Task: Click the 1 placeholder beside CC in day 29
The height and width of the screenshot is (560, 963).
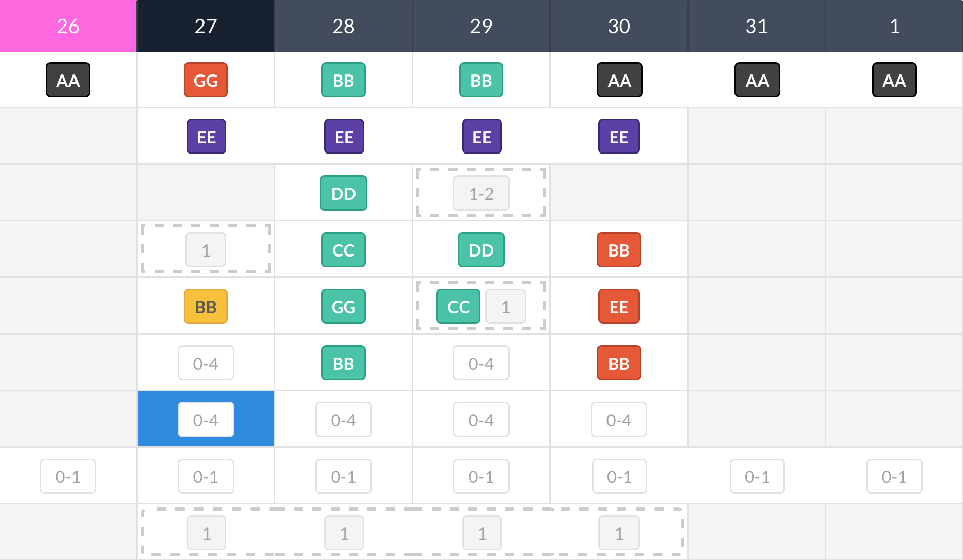Action: (505, 307)
